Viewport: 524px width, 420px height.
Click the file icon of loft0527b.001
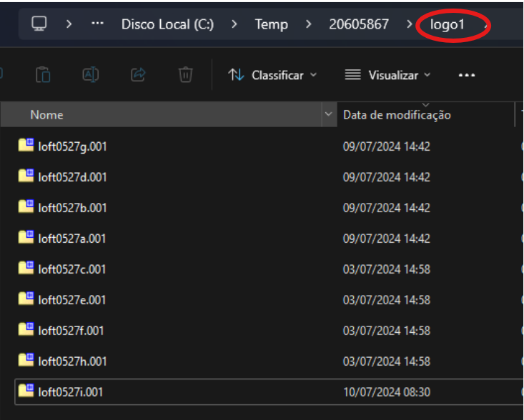pos(26,206)
